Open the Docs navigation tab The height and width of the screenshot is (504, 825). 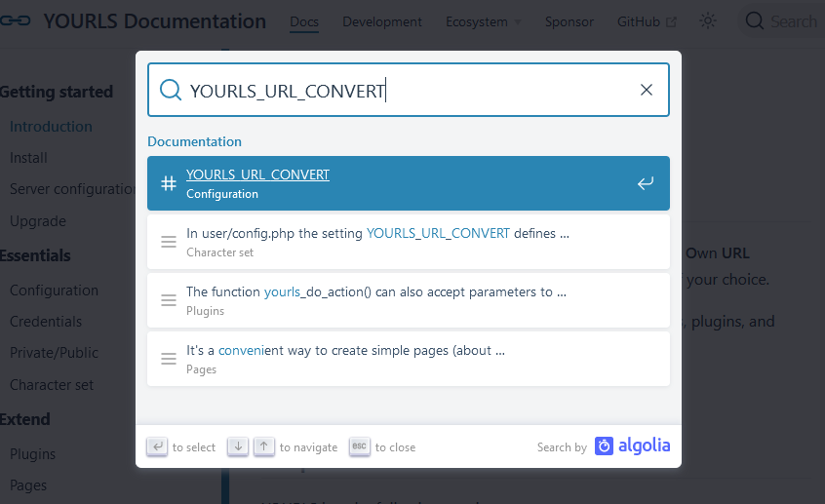tap(304, 21)
